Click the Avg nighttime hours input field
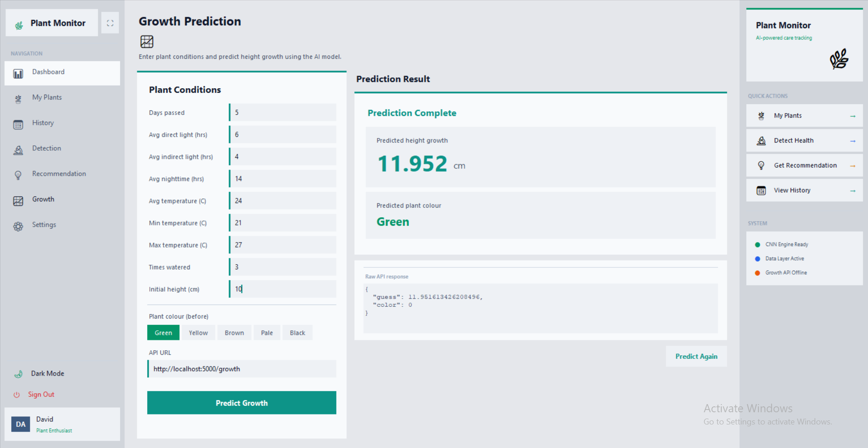Image resolution: width=868 pixels, height=448 pixels. 283,179
